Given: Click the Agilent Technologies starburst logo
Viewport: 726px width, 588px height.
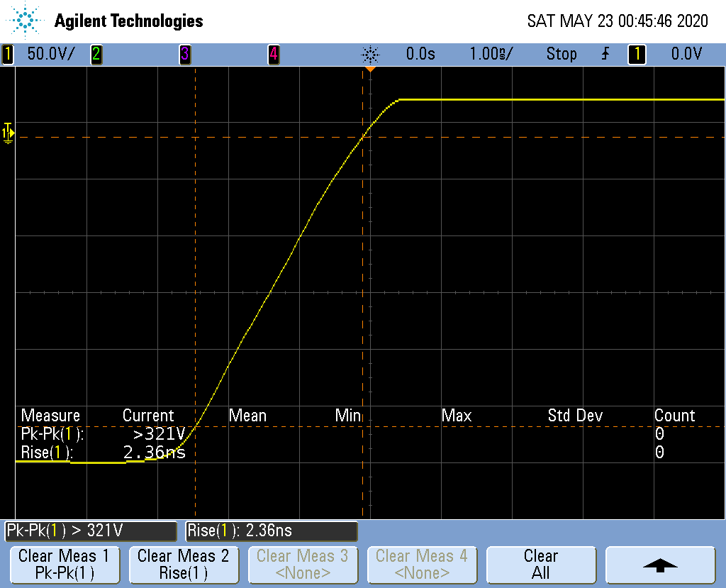Looking at the screenshot, I should pyautogui.click(x=26, y=21).
